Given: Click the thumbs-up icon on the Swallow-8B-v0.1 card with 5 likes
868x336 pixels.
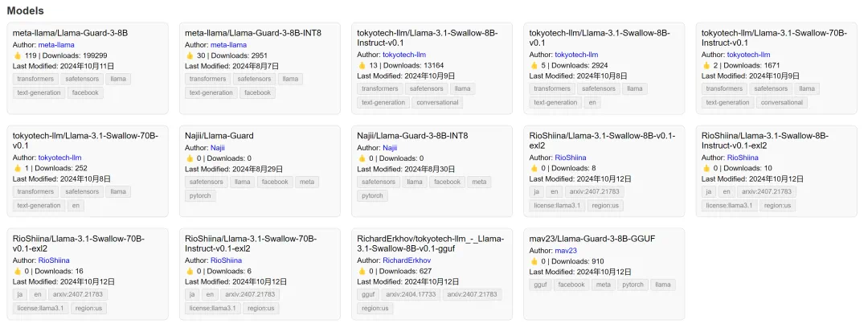Looking at the screenshot, I should tap(534, 65).
